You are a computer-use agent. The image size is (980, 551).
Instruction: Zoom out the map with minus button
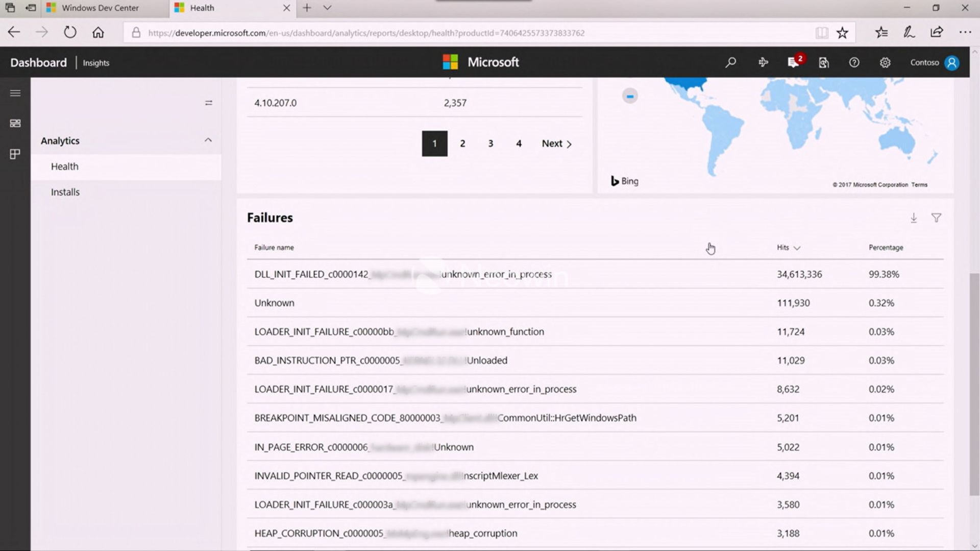point(630,96)
